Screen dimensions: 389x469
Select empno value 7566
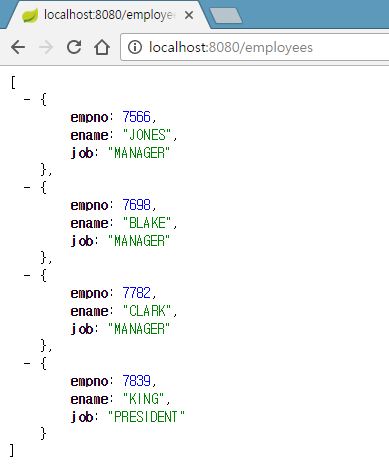pyautogui.click(x=137, y=117)
